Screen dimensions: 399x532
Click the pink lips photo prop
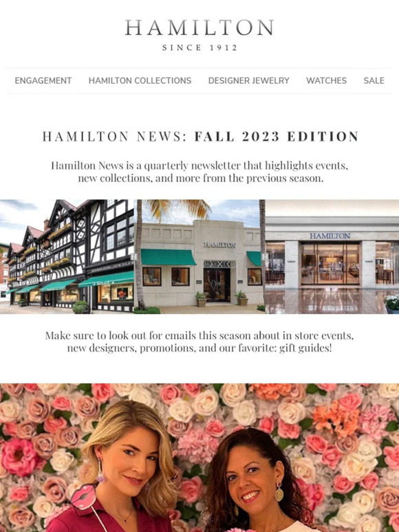point(83,496)
